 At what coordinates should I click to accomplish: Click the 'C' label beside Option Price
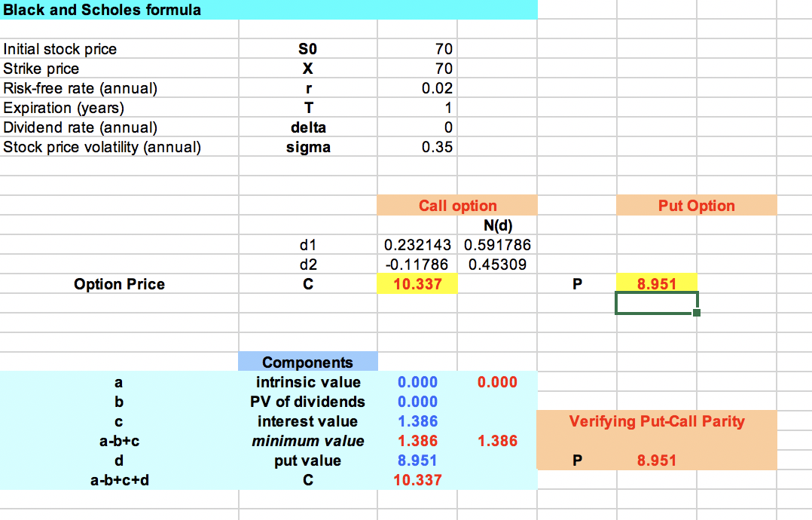[x=308, y=284]
